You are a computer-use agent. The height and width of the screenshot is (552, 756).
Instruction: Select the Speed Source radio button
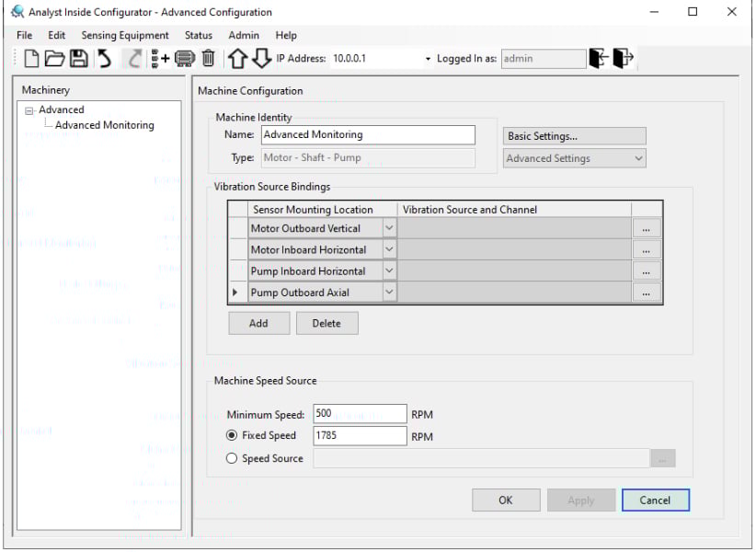(232, 458)
